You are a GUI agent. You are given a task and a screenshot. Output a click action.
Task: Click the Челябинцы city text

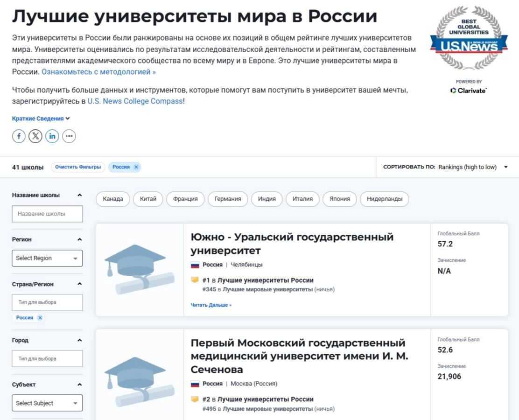[246, 265]
